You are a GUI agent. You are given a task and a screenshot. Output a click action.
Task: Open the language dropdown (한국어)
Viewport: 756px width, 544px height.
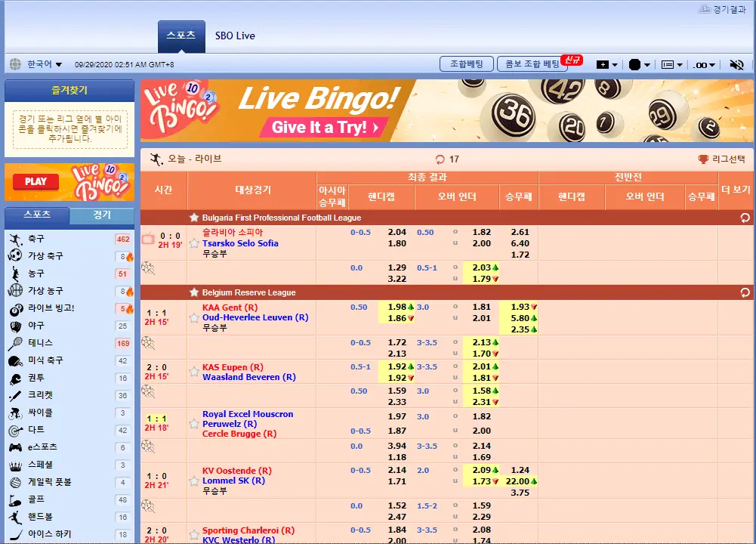click(45, 64)
